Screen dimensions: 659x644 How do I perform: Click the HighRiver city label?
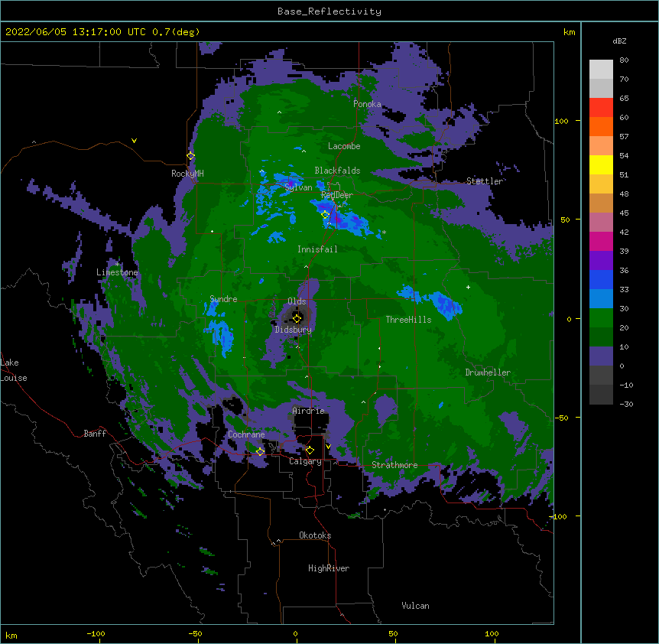click(329, 568)
